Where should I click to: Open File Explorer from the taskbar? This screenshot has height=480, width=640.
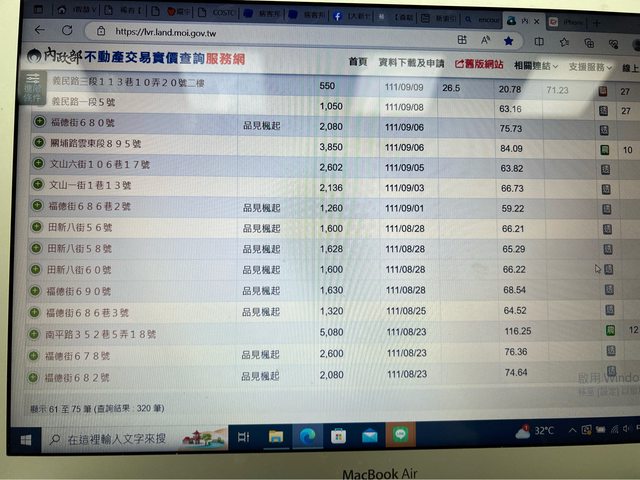[275, 436]
